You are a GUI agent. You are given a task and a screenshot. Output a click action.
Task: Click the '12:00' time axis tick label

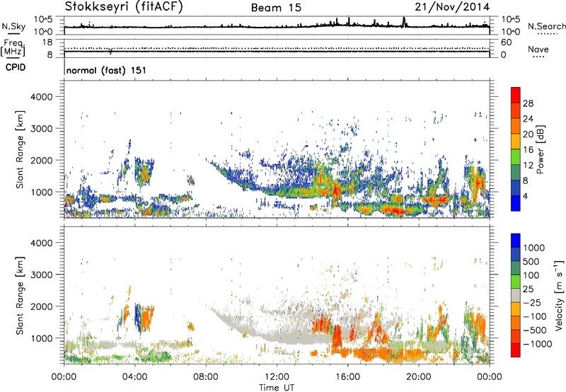pos(277,377)
